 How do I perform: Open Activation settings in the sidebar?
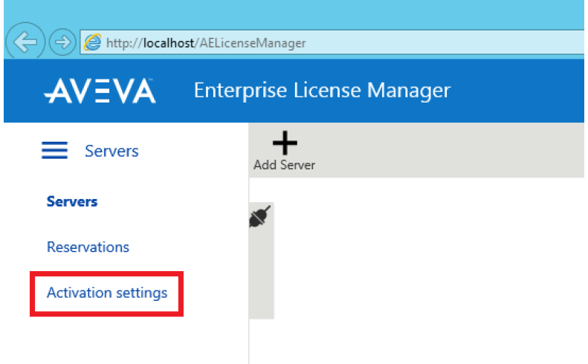107,293
